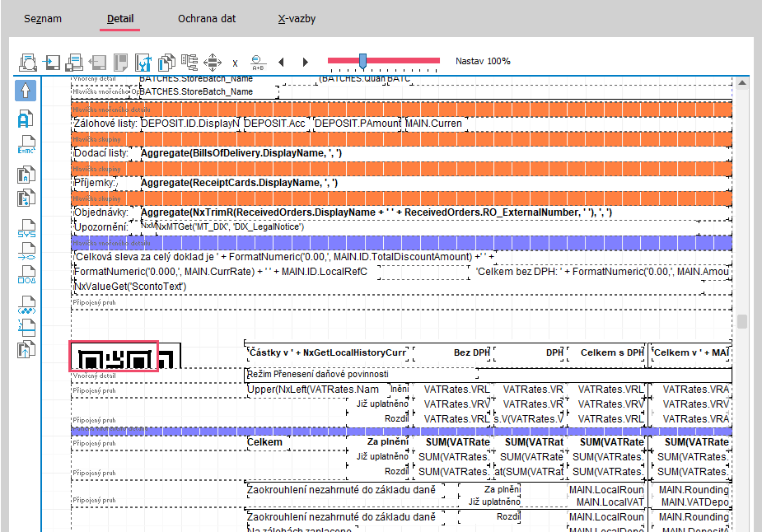
Task: Click the 'Nastav 100%' zoom reset button
Action: [483, 61]
